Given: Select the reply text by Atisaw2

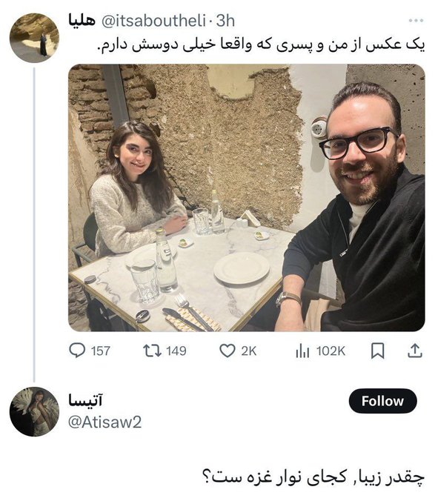Looking at the screenshot, I should pyautogui.click(x=313, y=477).
